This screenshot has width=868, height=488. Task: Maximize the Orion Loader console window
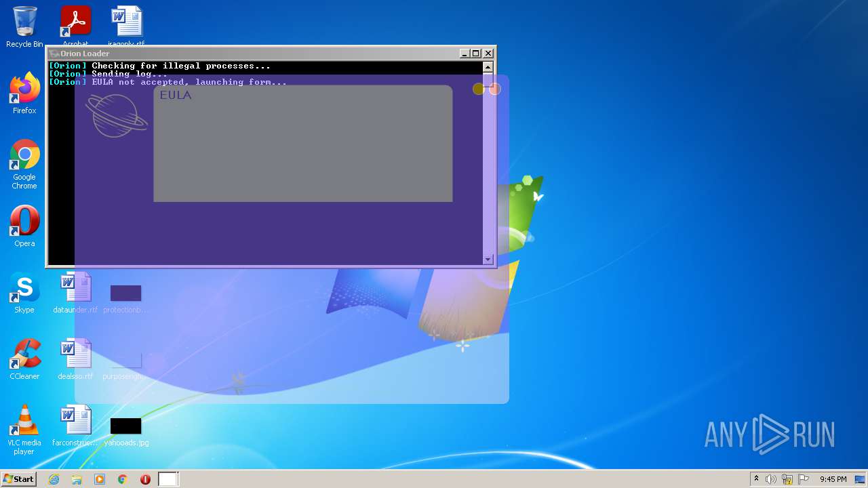point(476,54)
